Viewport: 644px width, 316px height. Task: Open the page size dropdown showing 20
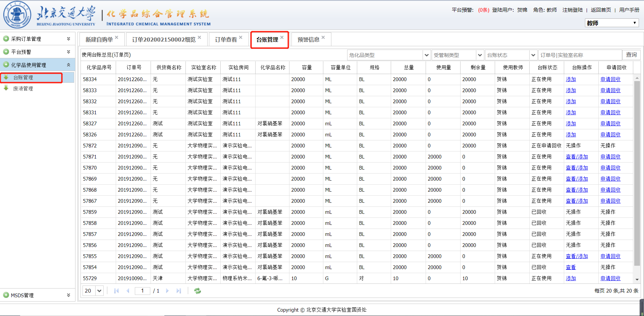(x=99, y=291)
